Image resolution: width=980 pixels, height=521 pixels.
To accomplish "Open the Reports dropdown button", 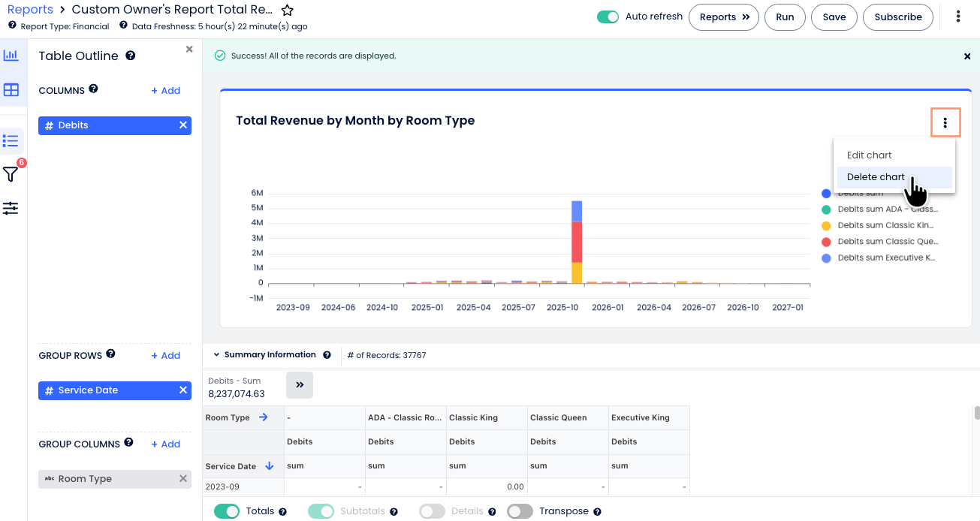I will coord(724,17).
